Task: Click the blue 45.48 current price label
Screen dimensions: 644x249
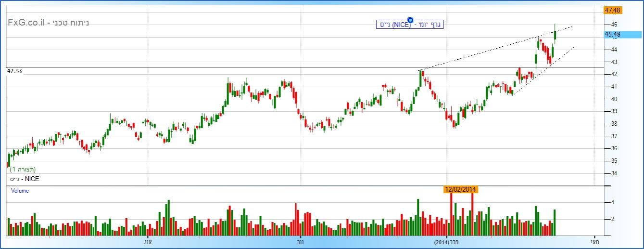Action: [x=622, y=34]
